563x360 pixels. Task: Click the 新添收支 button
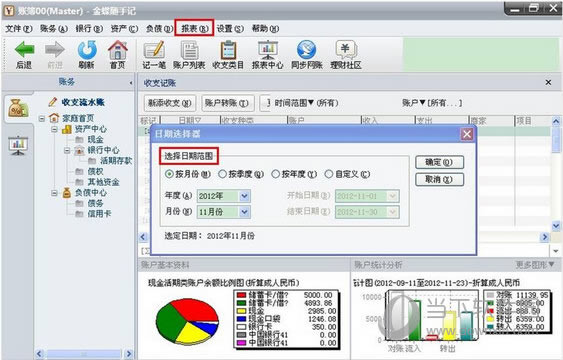tap(170, 103)
